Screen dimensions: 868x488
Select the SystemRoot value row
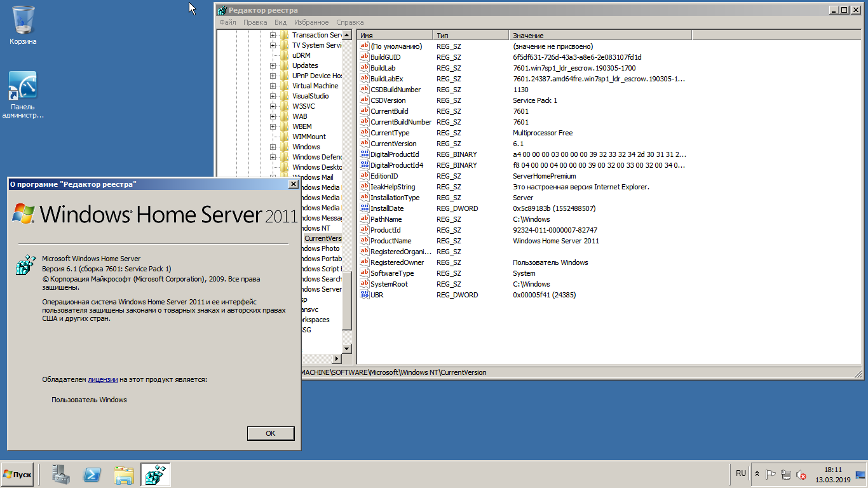tap(524, 284)
